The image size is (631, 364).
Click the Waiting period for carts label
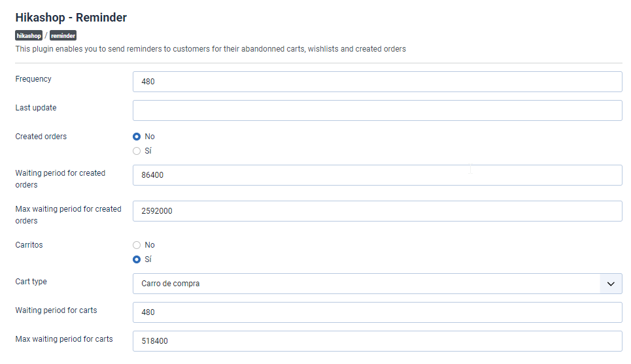tap(56, 310)
